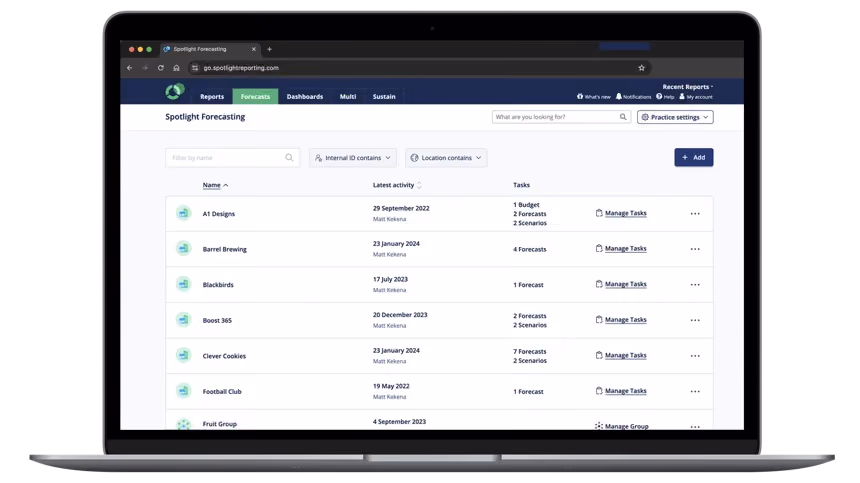Click the browser address bar URL
Screen dimensions: 860x483
click(x=241, y=68)
